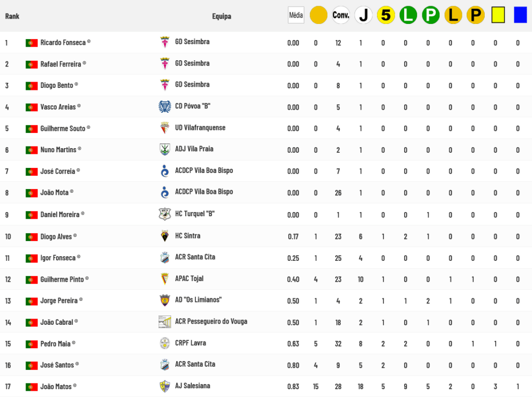
Task: Click the green P column icon
Action: tap(431, 15)
